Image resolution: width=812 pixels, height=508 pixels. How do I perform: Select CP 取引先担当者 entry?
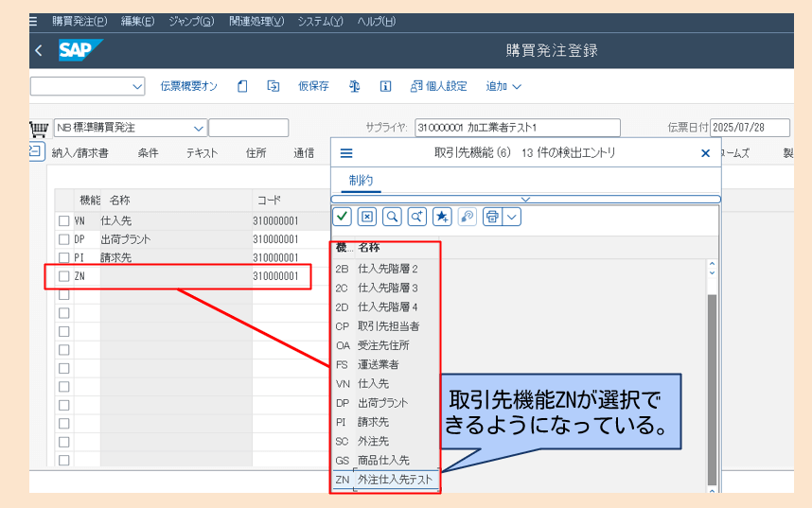[x=385, y=326]
